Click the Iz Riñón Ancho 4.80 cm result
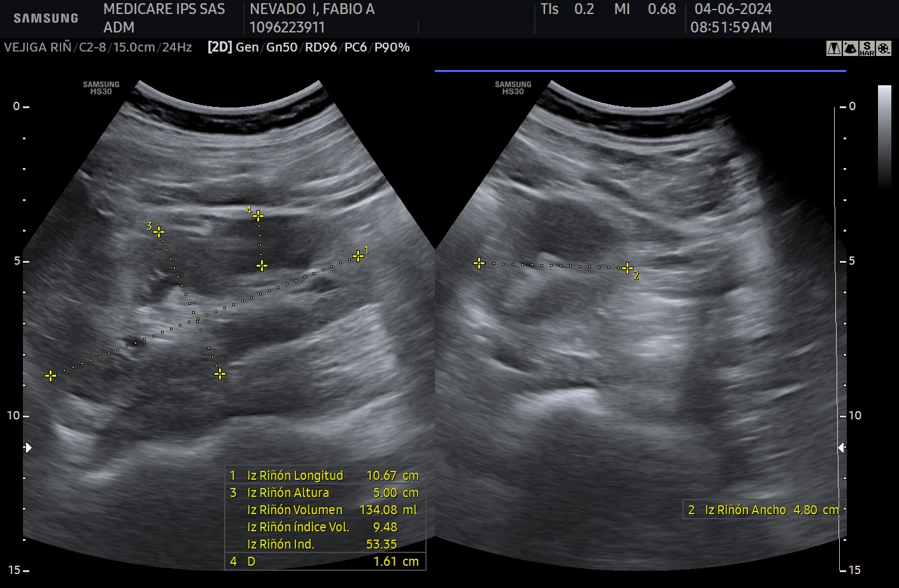This screenshot has width=899, height=588. point(763,510)
